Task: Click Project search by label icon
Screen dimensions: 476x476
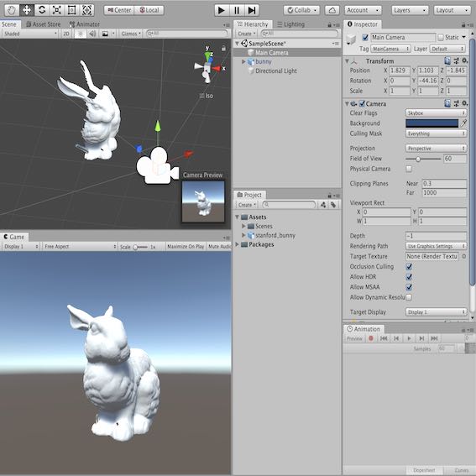Action: (x=333, y=205)
